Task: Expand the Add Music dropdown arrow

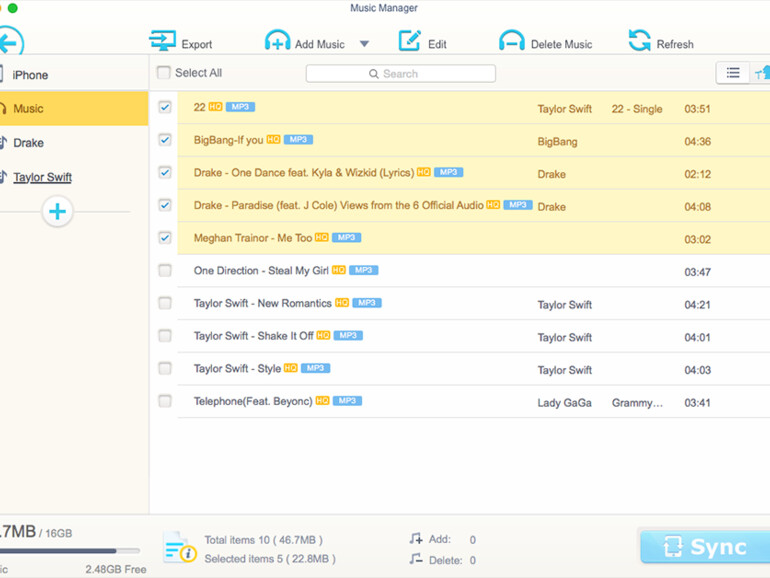Action: [x=364, y=44]
